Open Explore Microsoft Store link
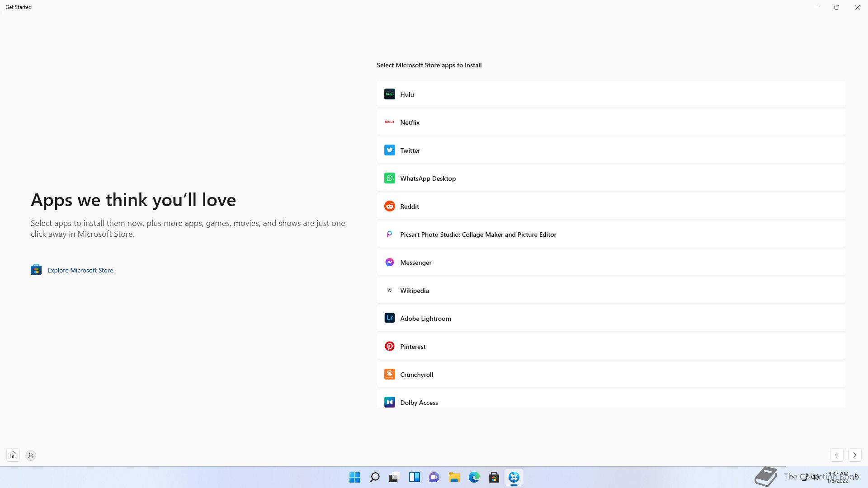This screenshot has height=488, width=868. (x=80, y=270)
